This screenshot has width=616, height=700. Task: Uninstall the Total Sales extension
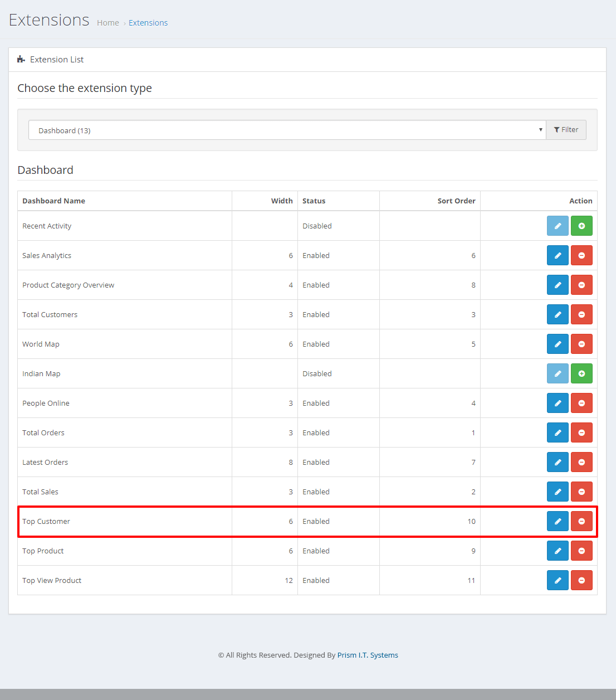pyautogui.click(x=581, y=492)
